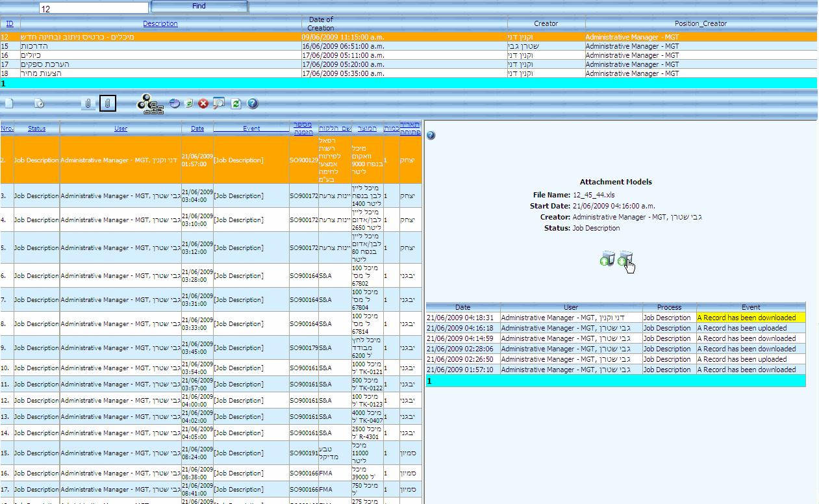The width and height of the screenshot is (819, 504).
Task: Click the המוצר column header
Action: pos(367,128)
